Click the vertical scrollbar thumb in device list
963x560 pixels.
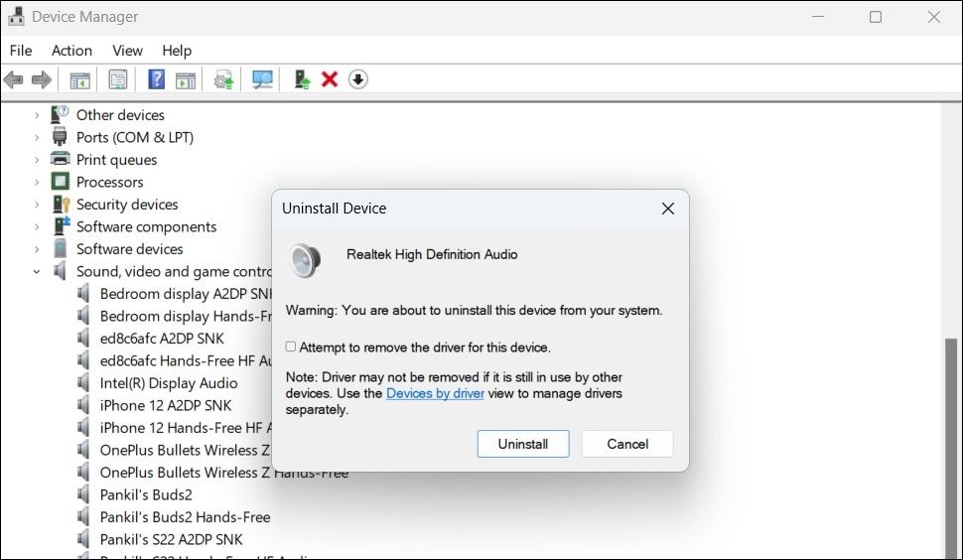click(x=951, y=448)
